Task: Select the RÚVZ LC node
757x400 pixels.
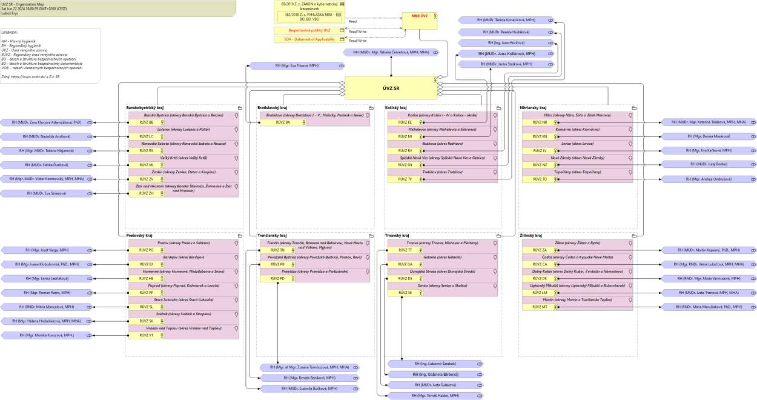Action: pyautogui.click(x=146, y=137)
